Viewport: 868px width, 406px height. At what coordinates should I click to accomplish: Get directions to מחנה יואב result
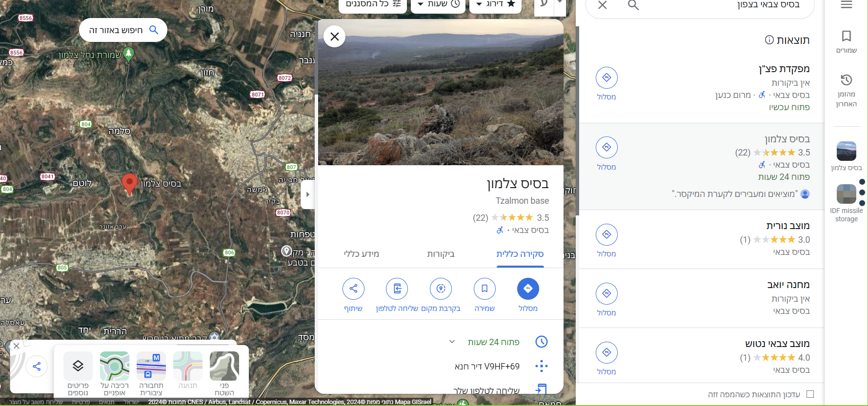[x=606, y=293]
